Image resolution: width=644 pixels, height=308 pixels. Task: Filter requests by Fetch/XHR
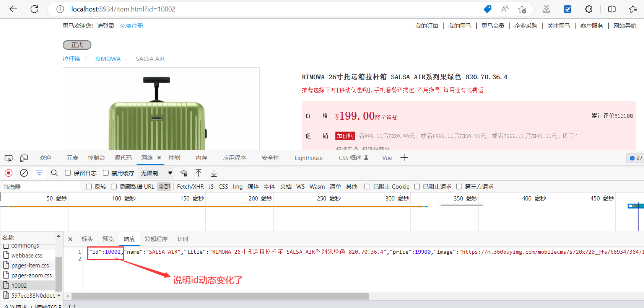point(190,186)
